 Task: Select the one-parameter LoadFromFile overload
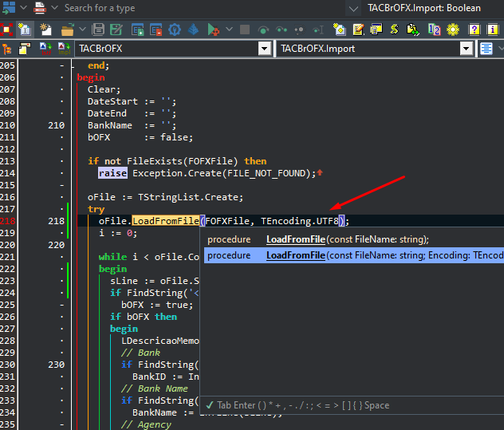pos(354,239)
